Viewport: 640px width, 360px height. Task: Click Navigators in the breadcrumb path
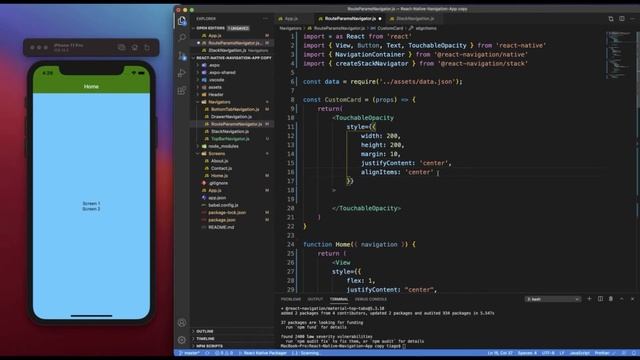coord(291,28)
